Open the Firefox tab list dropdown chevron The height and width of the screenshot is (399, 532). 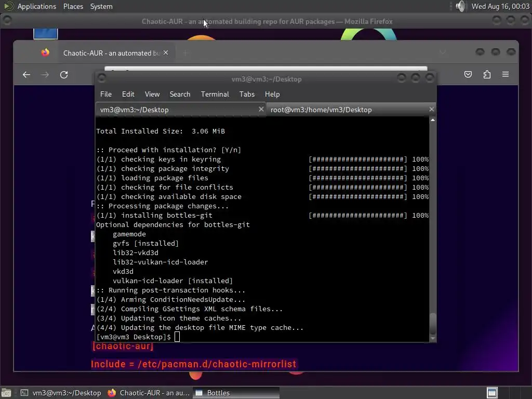point(443,52)
